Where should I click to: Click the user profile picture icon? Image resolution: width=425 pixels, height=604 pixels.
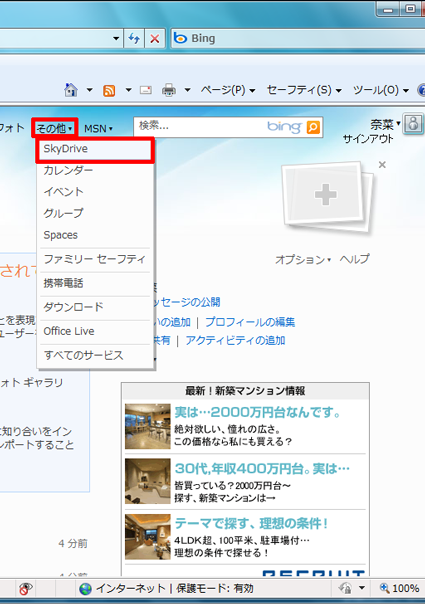pos(413,124)
